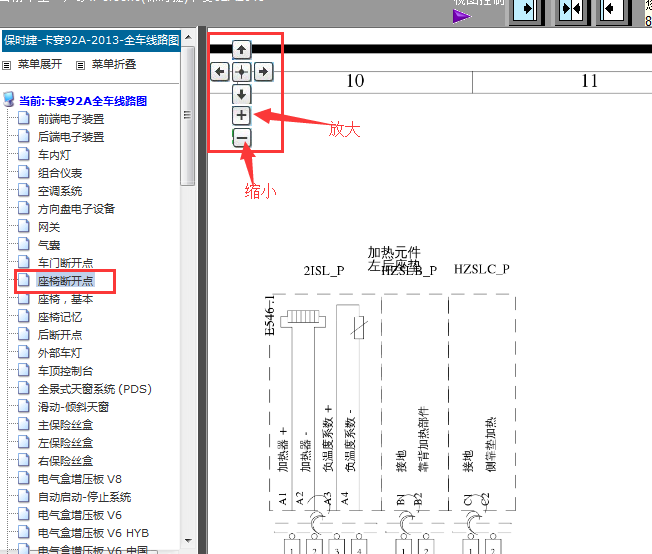This screenshot has width=652, height=554.
Task: Open 主保险丝盒 diagram entry
Action: click(x=65, y=425)
